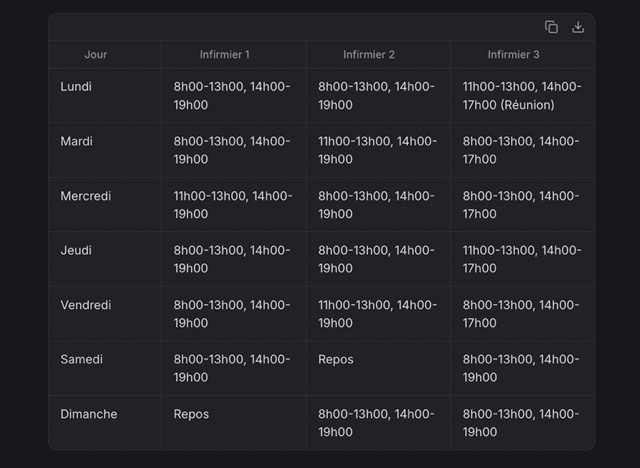Select the Vendredi row label

click(x=86, y=305)
